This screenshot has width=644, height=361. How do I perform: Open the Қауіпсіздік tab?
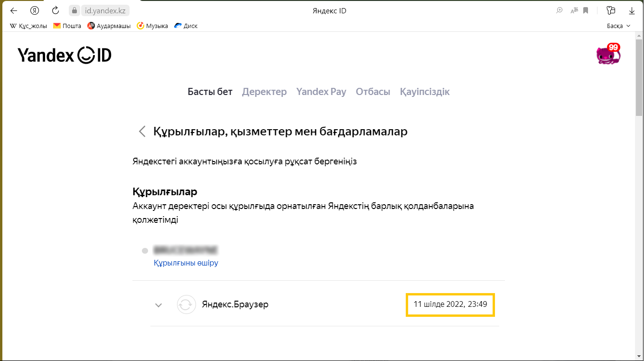[x=424, y=92]
